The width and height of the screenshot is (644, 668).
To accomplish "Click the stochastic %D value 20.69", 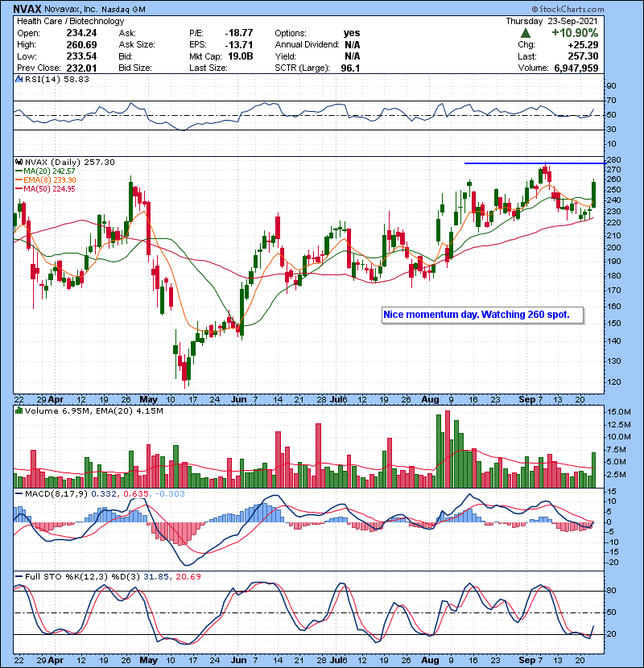I will pyautogui.click(x=188, y=576).
